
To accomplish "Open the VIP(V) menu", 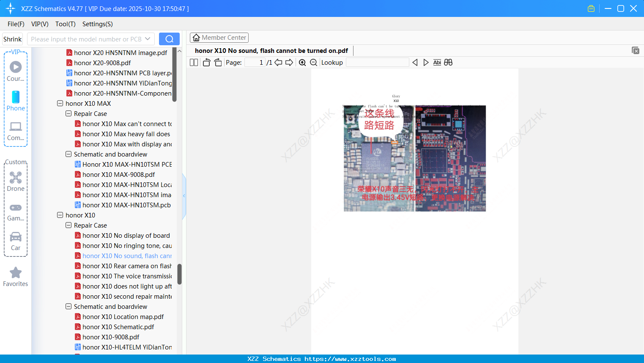I will click(40, 24).
